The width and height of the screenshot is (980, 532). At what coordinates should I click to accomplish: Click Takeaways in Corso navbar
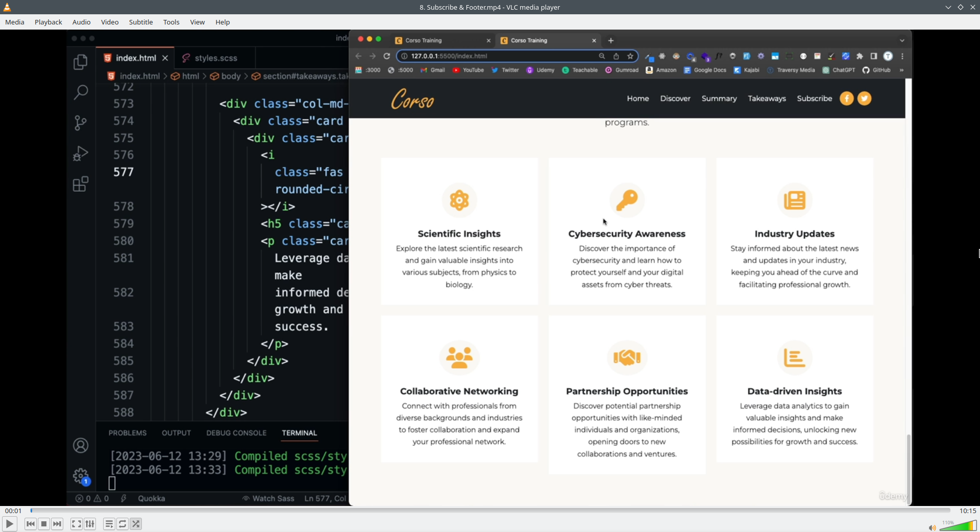(767, 98)
